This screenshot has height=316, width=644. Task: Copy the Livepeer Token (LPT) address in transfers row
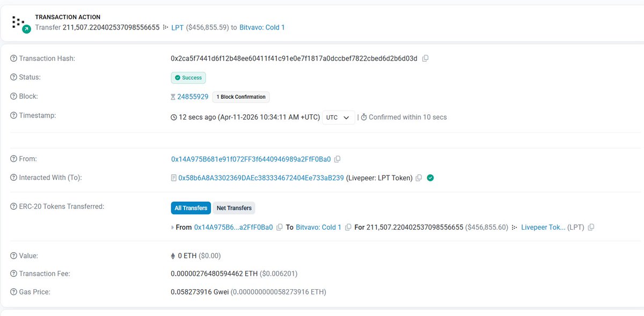click(x=591, y=227)
